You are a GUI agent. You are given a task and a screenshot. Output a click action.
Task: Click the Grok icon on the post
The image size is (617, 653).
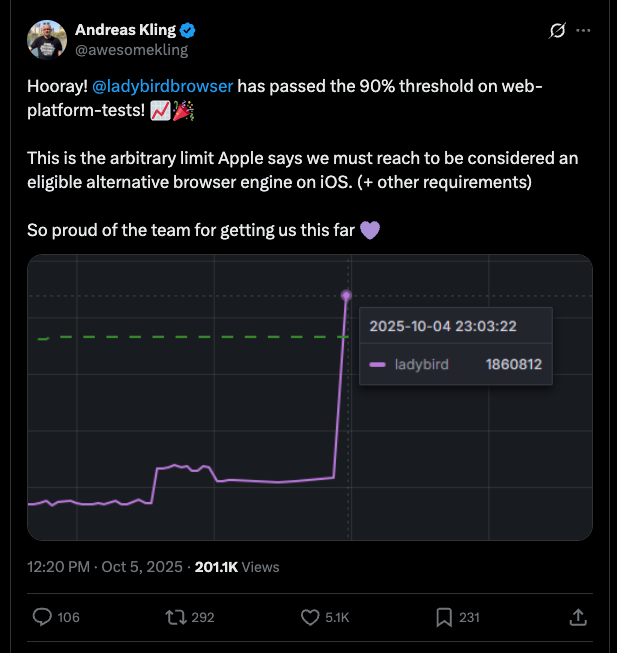[558, 31]
